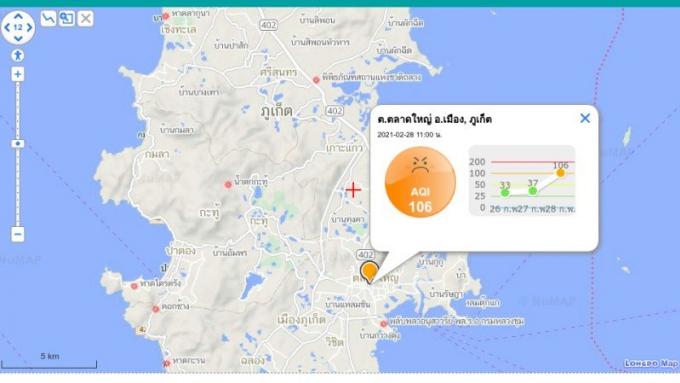This screenshot has width=680, height=383.
Task: Click the red crosshair map center
Action: click(353, 190)
